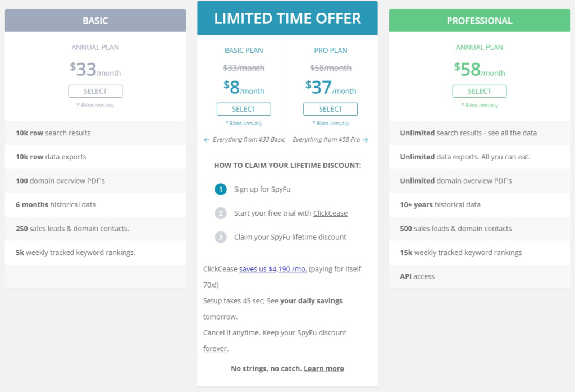
Task: Click the PROFESSIONAL plan header
Action: click(480, 21)
